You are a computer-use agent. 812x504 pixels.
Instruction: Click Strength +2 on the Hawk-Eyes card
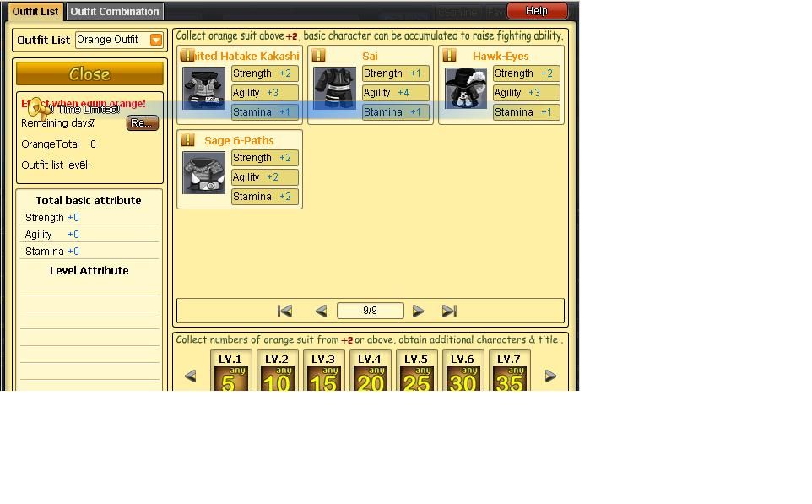tap(527, 73)
